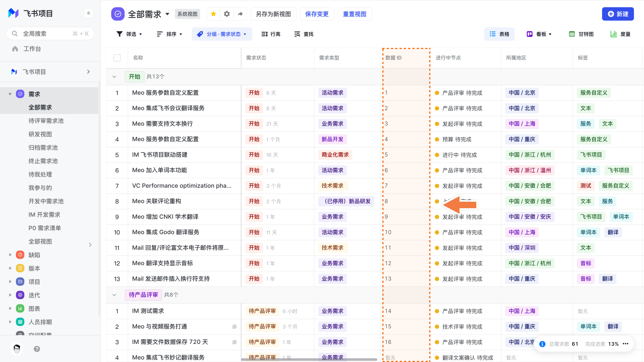The height and width of the screenshot is (362, 644).
Task: Click 测试 tag on VC Performance row
Action: (586, 186)
